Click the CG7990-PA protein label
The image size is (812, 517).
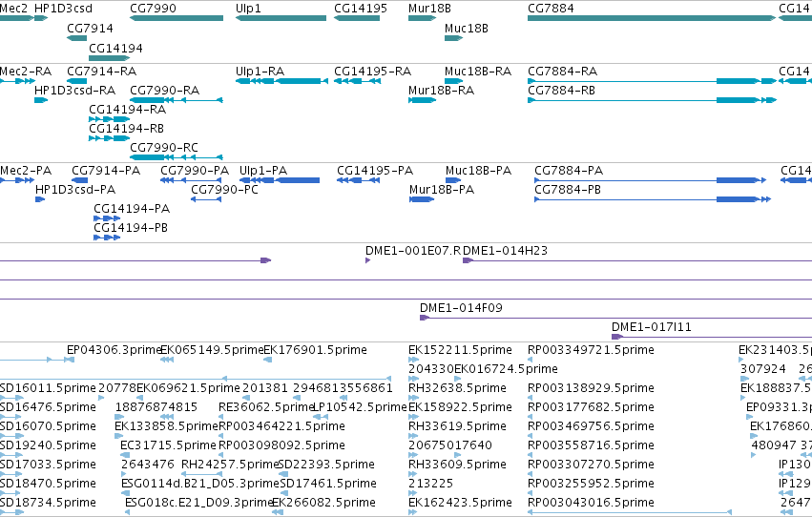[195, 170]
